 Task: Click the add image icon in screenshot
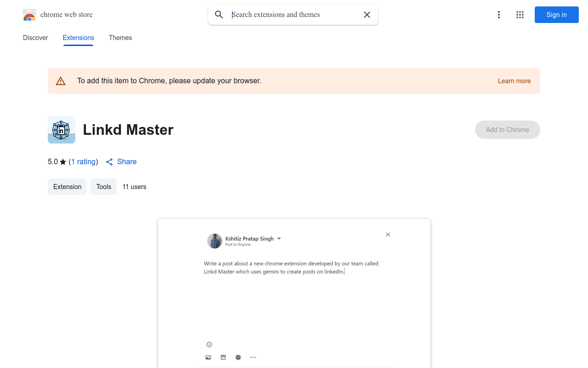(x=208, y=357)
